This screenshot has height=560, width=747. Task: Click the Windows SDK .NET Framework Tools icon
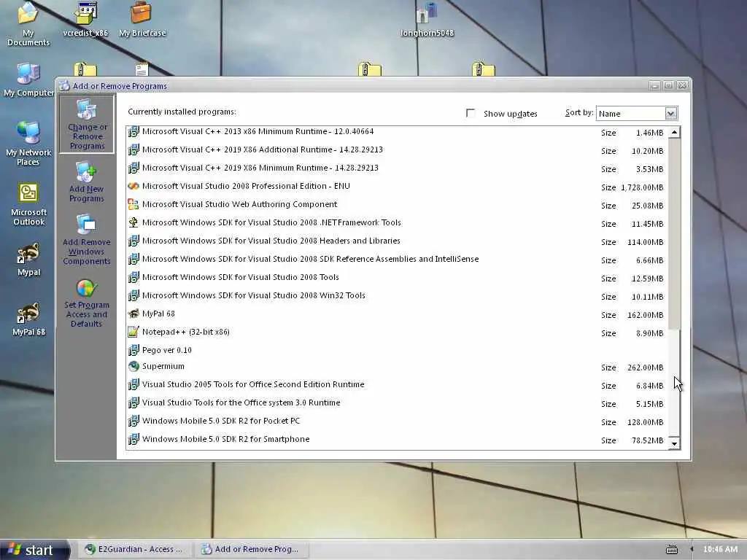click(x=133, y=222)
